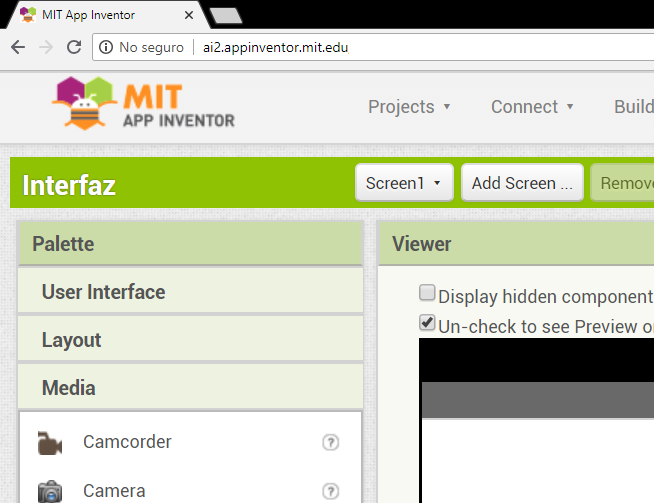Image resolution: width=654 pixels, height=503 pixels.
Task: Click the Remove Screen button
Action: click(625, 183)
